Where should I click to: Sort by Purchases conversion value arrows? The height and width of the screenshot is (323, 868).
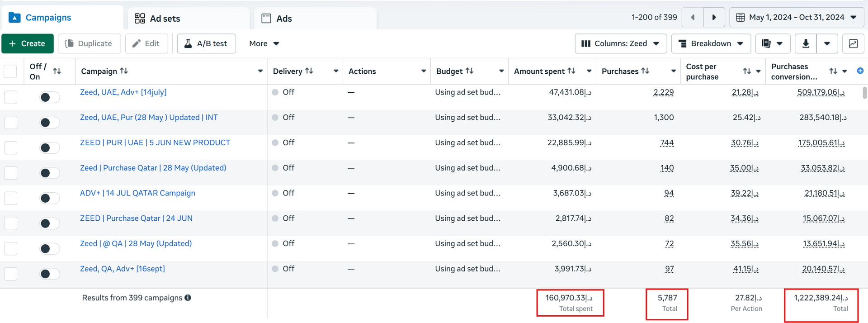833,71
